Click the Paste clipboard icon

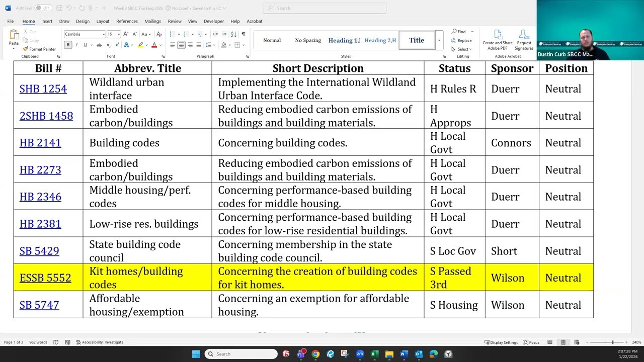tap(14, 35)
